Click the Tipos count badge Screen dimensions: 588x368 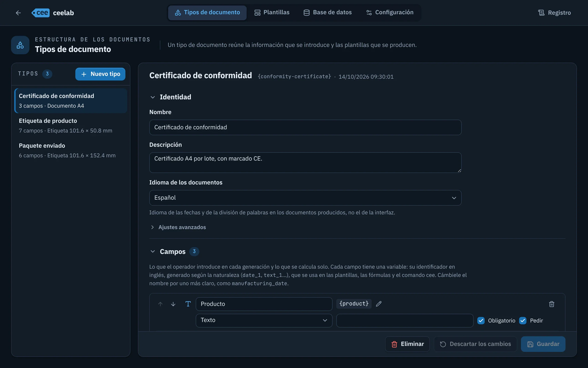pyautogui.click(x=47, y=74)
